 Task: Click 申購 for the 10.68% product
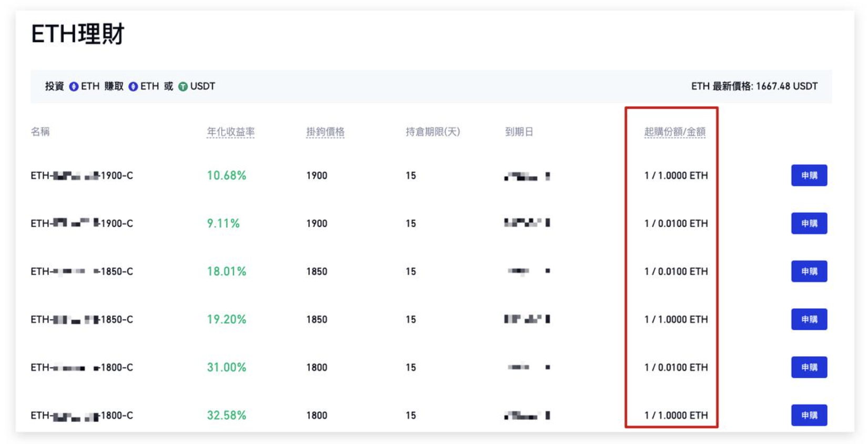(x=809, y=175)
